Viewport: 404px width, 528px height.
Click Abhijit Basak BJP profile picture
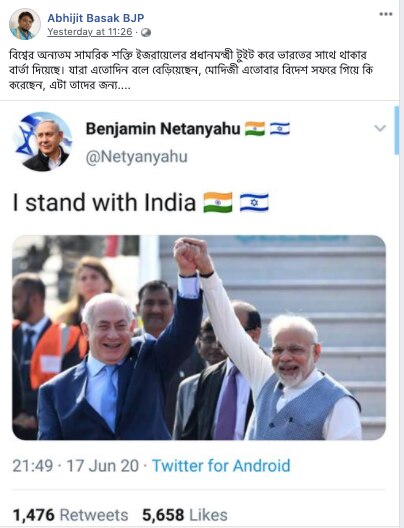pos(24,24)
